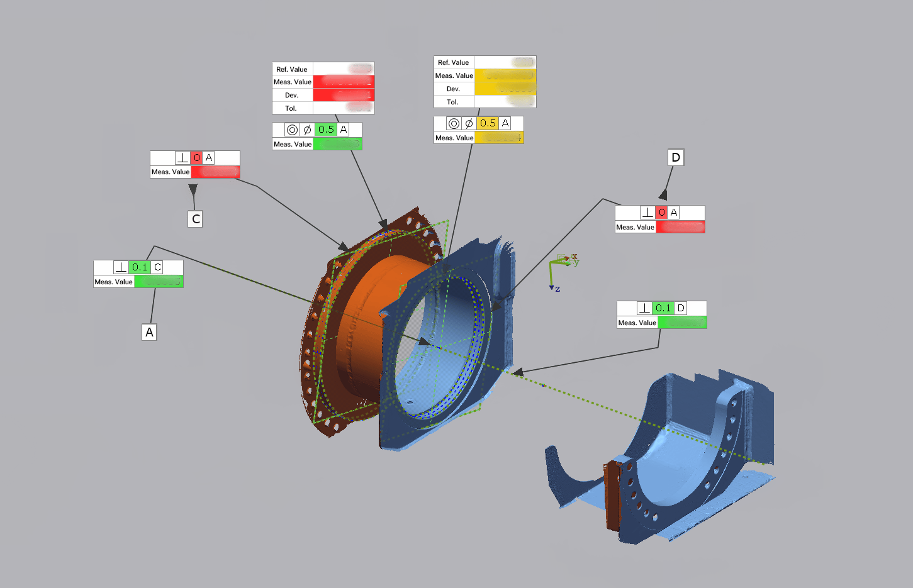The height and width of the screenshot is (588, 913).
Task: Click datum label D
Action: coord(676,157)
